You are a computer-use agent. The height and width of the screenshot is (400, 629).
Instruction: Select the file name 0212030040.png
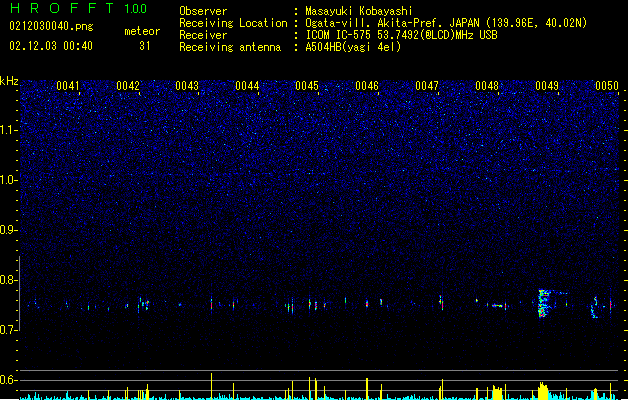[x=51, y=26]
